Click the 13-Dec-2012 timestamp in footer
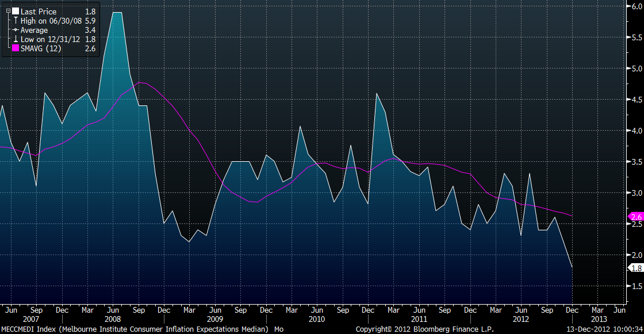Viewport: 644px width, 334px height. coord(584,329)
